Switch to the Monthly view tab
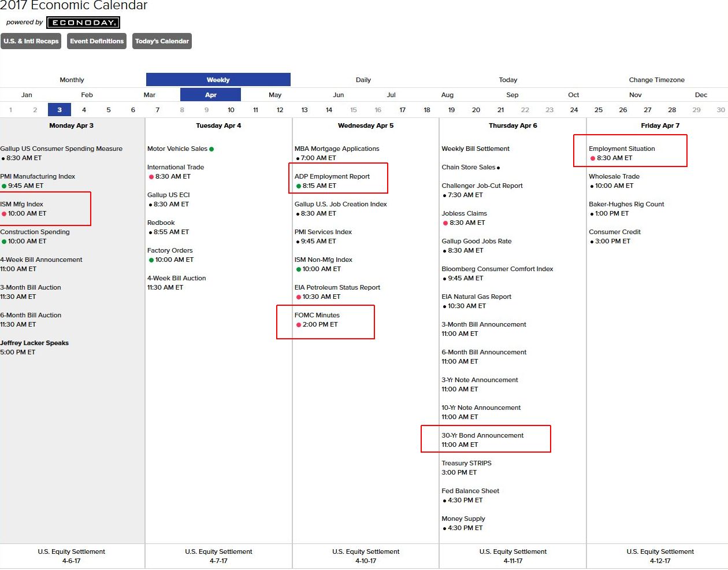 pos(72,80)
